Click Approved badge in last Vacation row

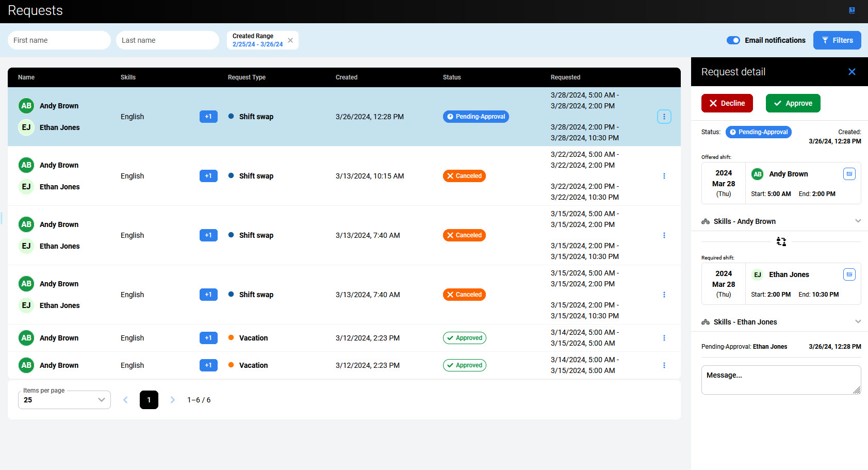(465, 365)
